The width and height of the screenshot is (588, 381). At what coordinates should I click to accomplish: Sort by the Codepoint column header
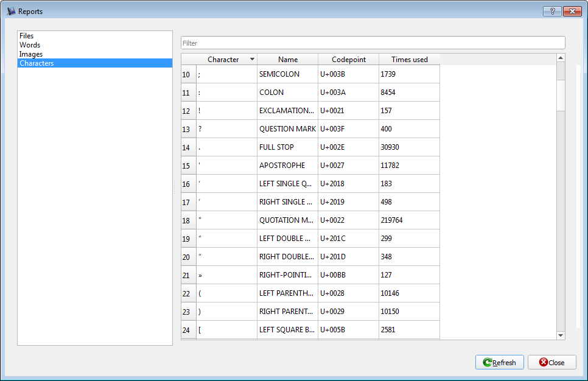(348, 59)
